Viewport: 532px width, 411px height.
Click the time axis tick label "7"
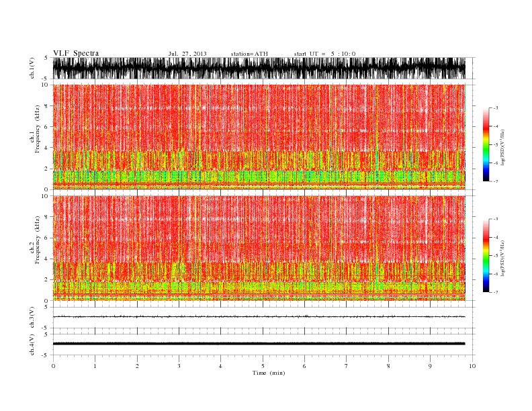tap(347, 366)
